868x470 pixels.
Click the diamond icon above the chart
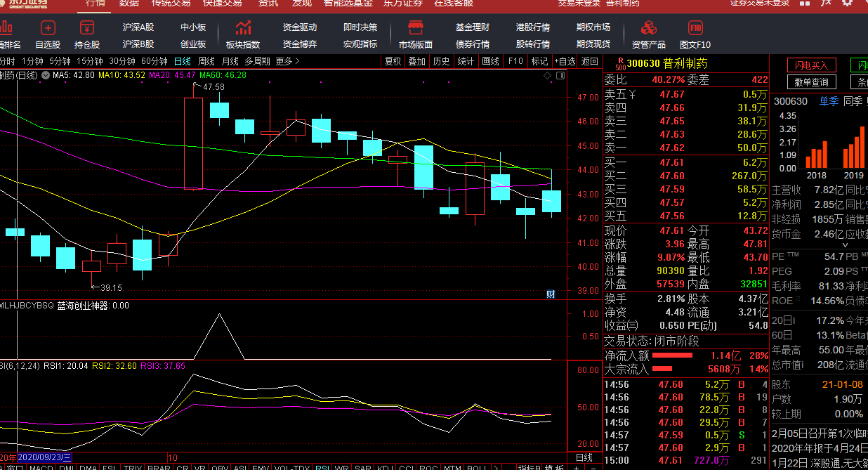(547, 74)
